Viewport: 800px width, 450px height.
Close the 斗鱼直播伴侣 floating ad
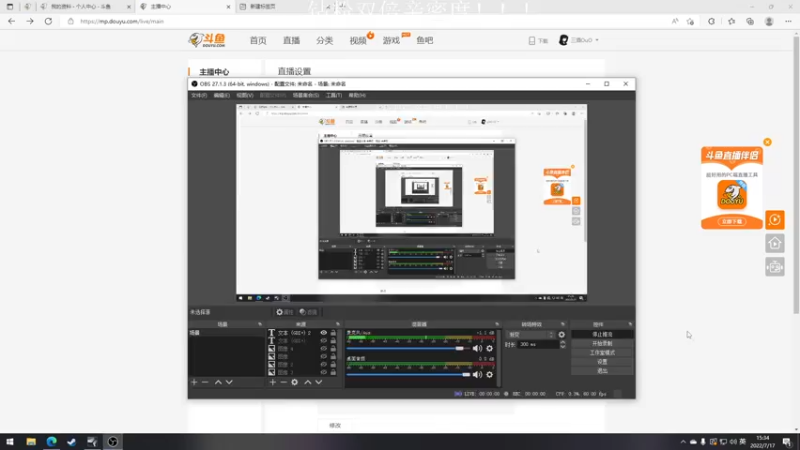(767, 142)
